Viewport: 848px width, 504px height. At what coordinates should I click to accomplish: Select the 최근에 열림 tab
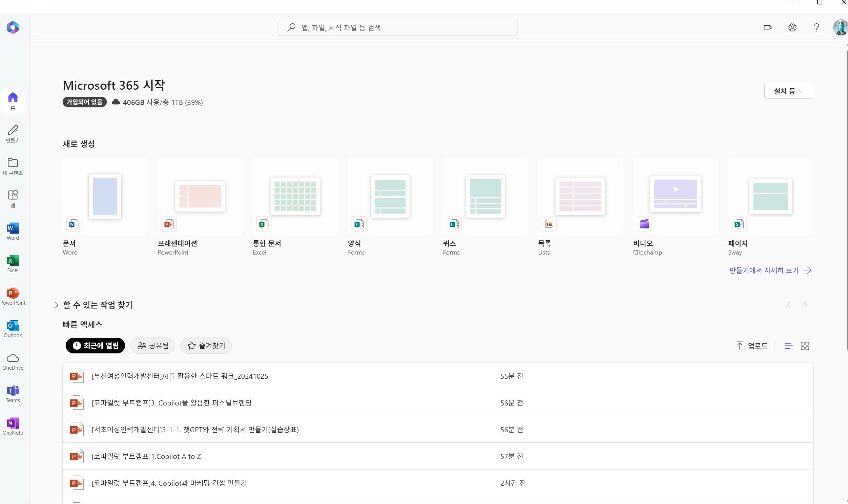tap(95, 345)
